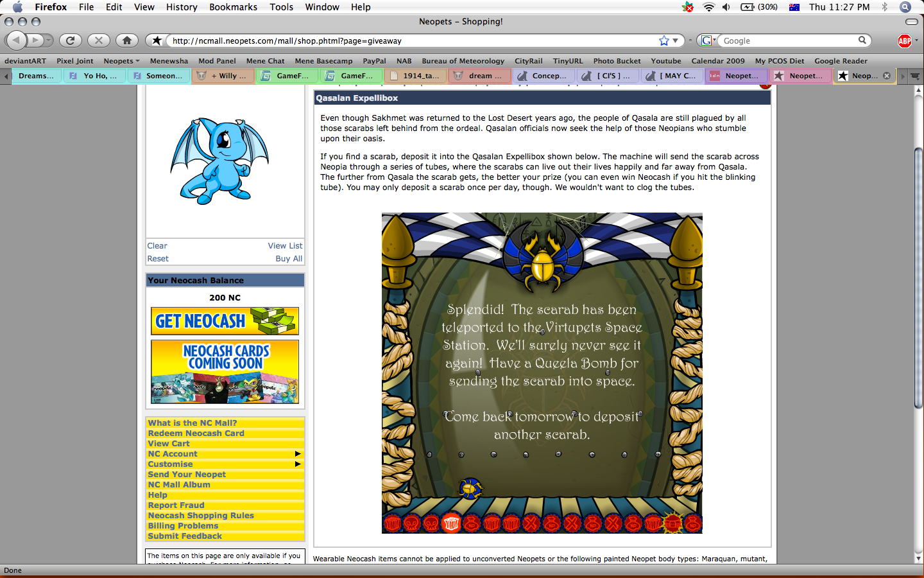Screen dimensions: 924x578
Task: Click the Forward navigation arrow
Action: click(35, 40)
